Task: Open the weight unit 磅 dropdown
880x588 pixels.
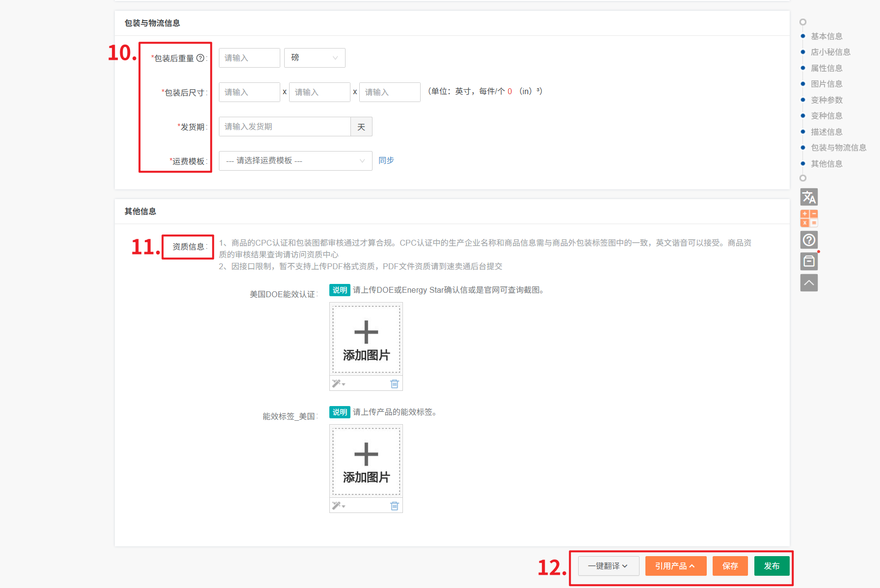Action: (314, 58)
